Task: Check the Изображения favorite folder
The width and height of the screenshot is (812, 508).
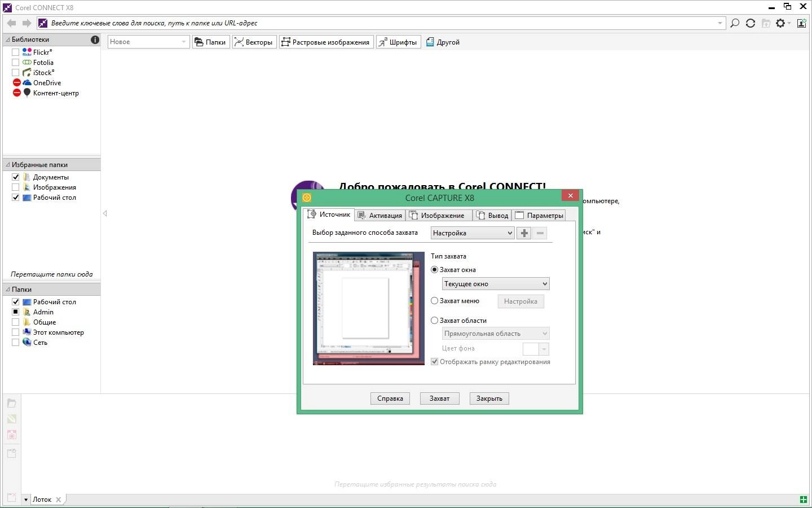Action: coord(16,187)
